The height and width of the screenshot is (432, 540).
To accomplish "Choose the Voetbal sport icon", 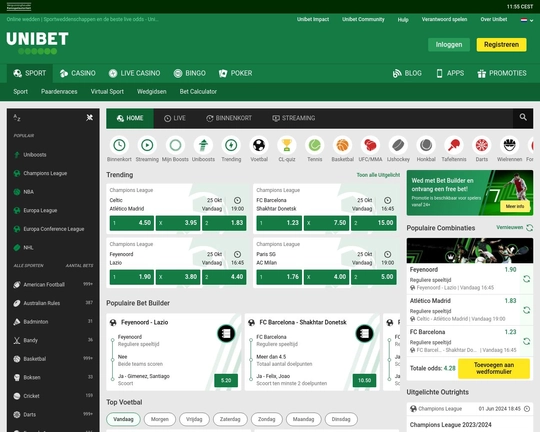I will coord(259,145).
